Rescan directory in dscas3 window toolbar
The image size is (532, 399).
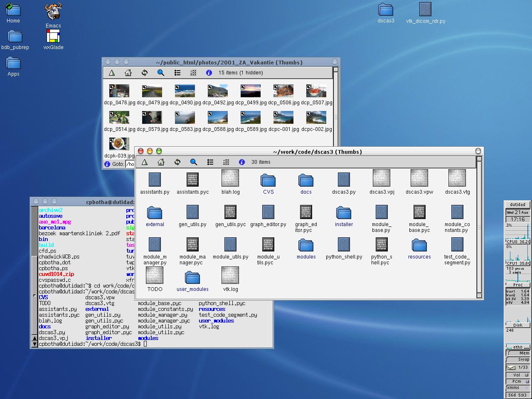[x=177, y=162]
